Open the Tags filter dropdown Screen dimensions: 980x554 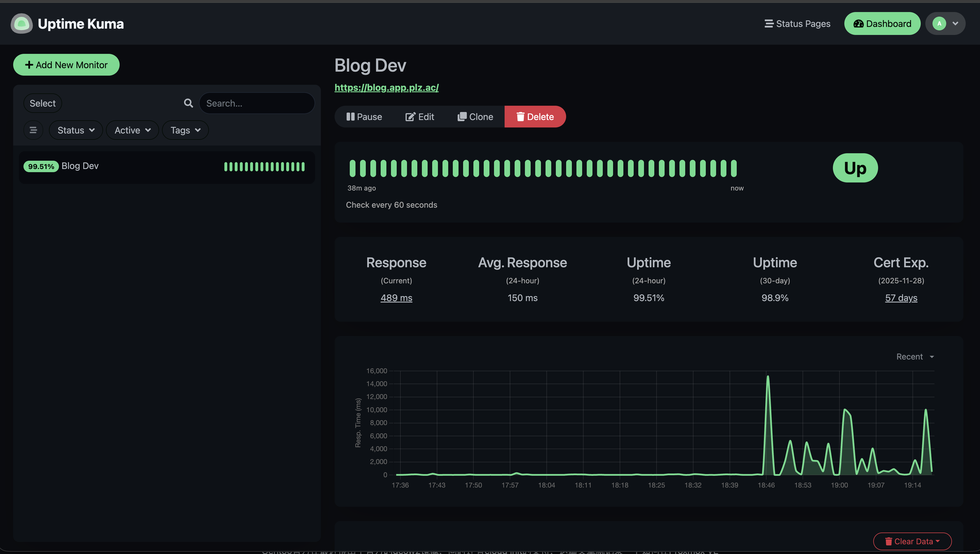point(185,130)
